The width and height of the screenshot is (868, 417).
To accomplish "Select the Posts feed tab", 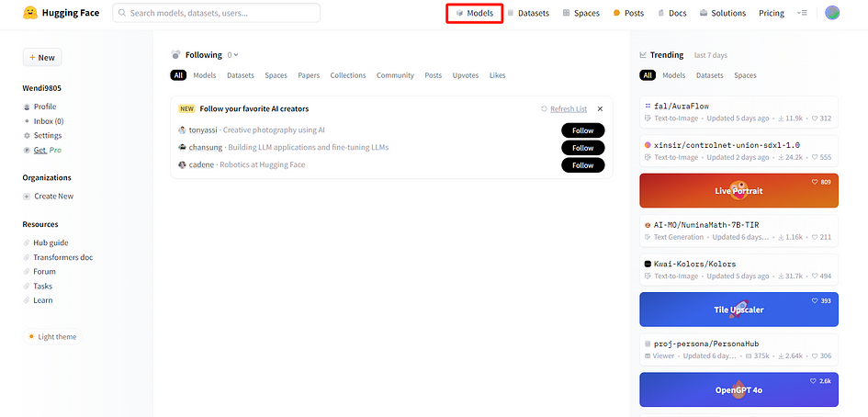I will coord(434,75).
